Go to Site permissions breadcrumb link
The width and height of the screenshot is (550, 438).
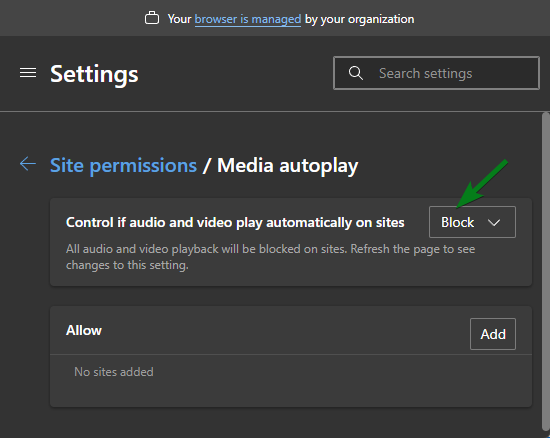[x=123, y=165]
